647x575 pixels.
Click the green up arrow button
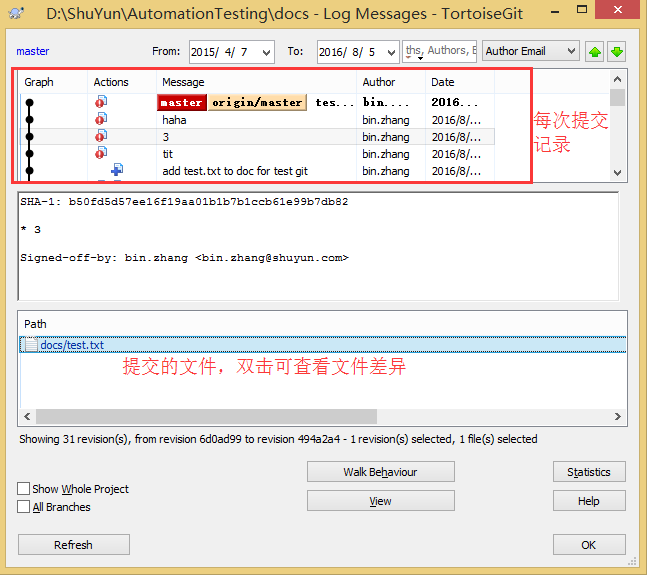[x=595, y=52]
